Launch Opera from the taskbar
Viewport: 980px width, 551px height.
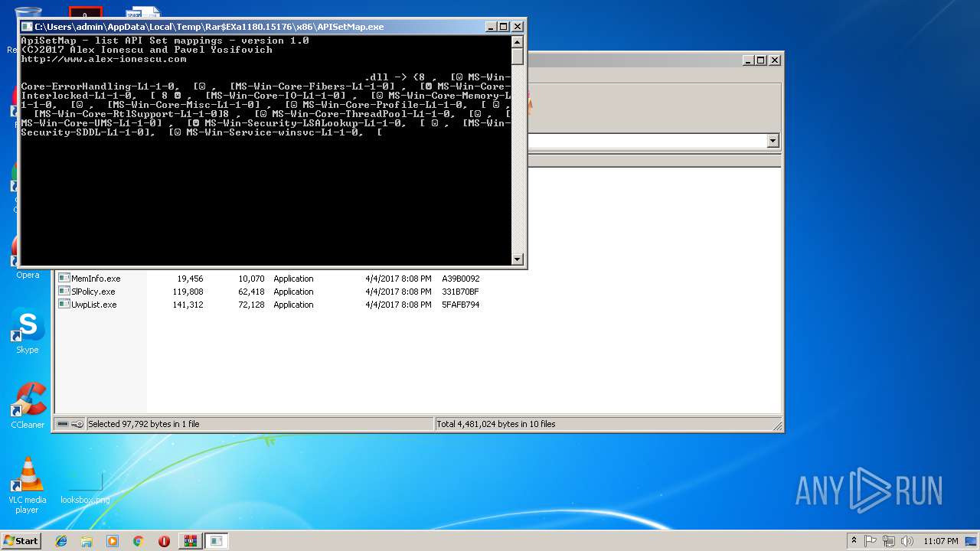coord(164,541)
